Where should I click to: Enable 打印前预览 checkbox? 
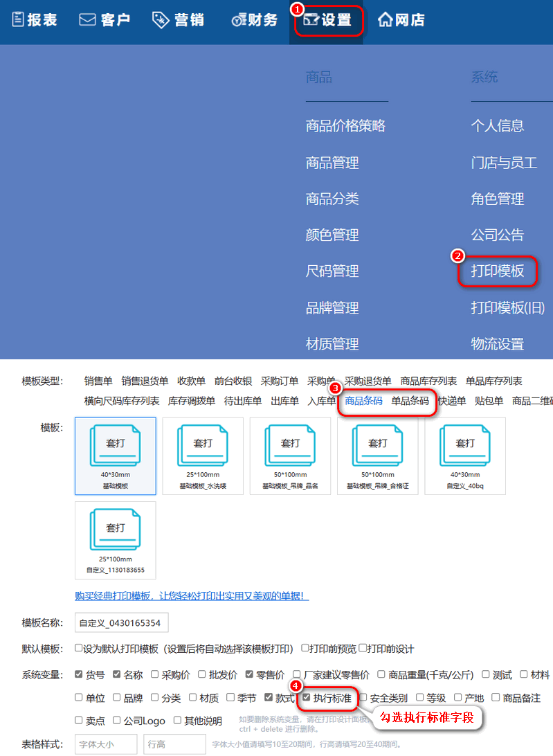pos(305,648)
